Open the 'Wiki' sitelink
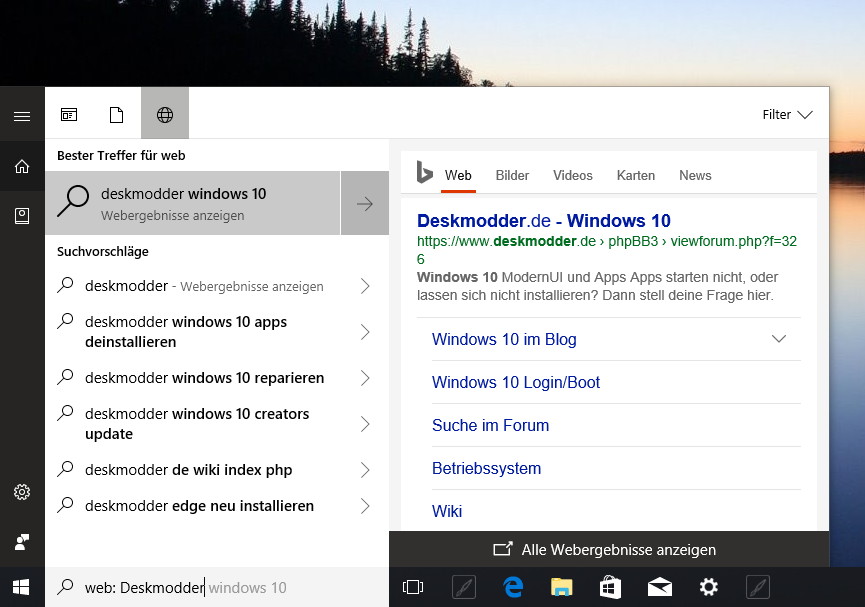The width and height of the screenshot is (865, 607). 447,511
